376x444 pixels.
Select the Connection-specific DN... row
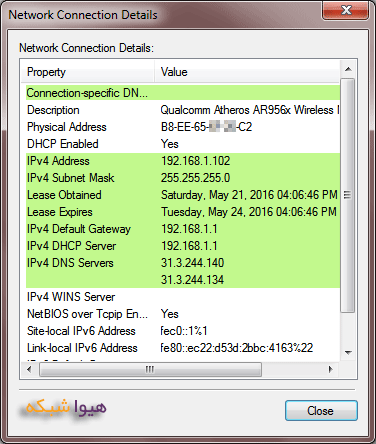click(x=183, y=93)
